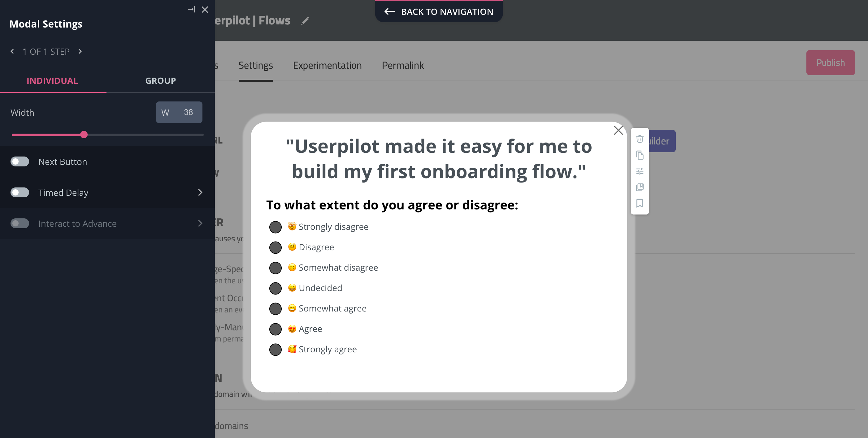Switch to the INDIVIDUAL settings tab
This screenshot has width=868, height=438.
[x=52, y=80]
